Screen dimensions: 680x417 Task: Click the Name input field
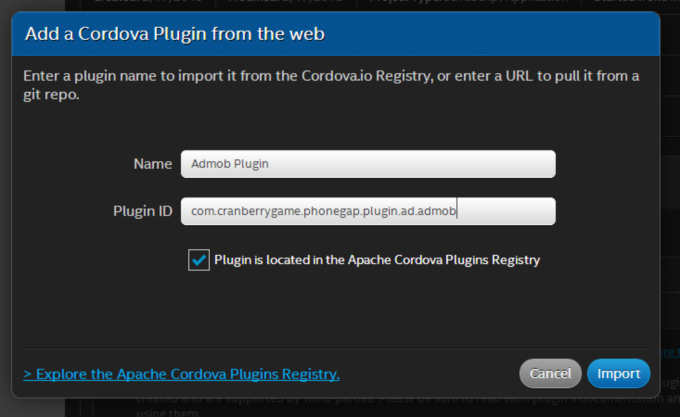(368, 164)
